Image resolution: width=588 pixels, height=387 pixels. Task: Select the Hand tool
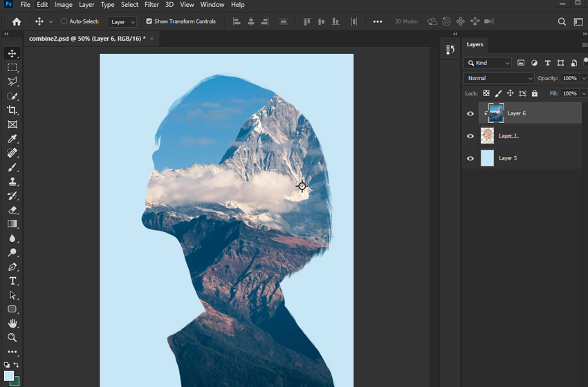[x=12, y=323]
